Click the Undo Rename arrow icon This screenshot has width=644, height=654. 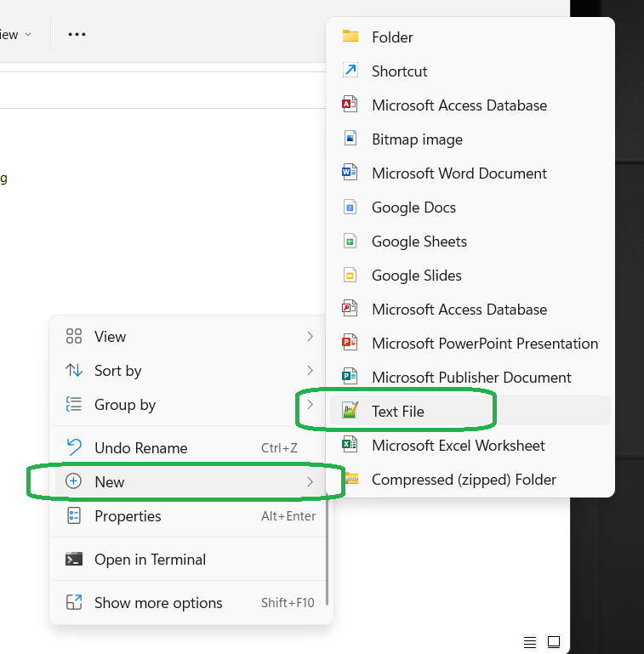tap(74, 447)
